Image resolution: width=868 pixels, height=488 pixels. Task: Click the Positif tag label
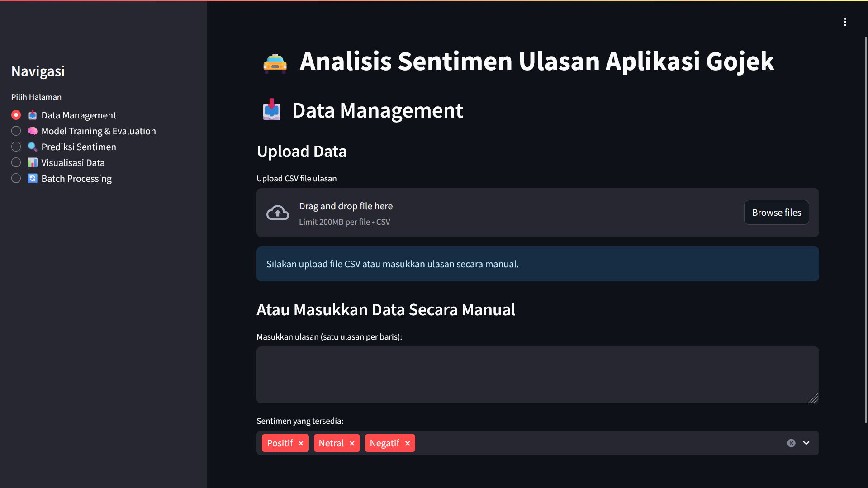280,443
